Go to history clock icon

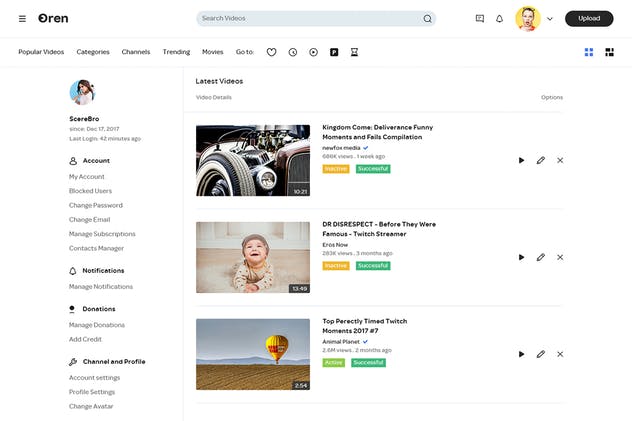tap(293, 52)
